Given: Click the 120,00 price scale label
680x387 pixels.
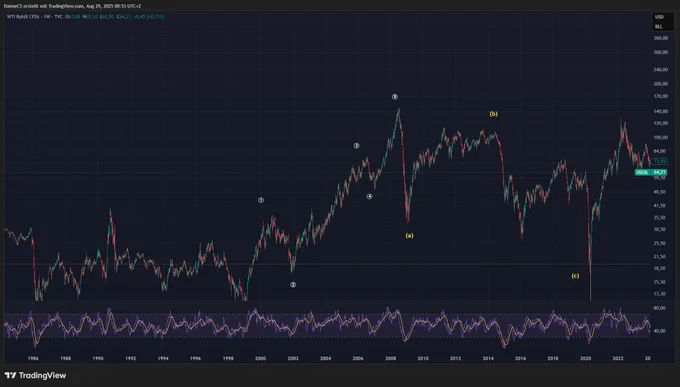Looking at the screenshot, I should (x=660, y=123).
